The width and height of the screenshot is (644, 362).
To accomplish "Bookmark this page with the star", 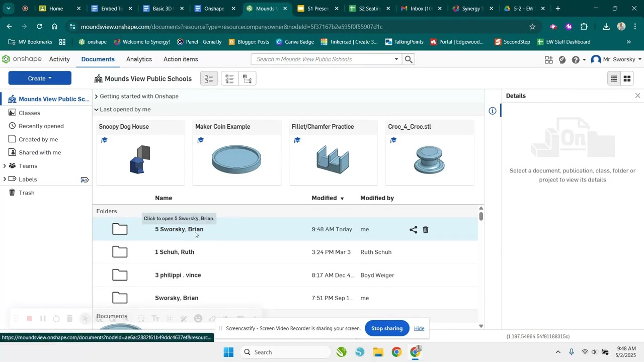I will pos(532,27).
